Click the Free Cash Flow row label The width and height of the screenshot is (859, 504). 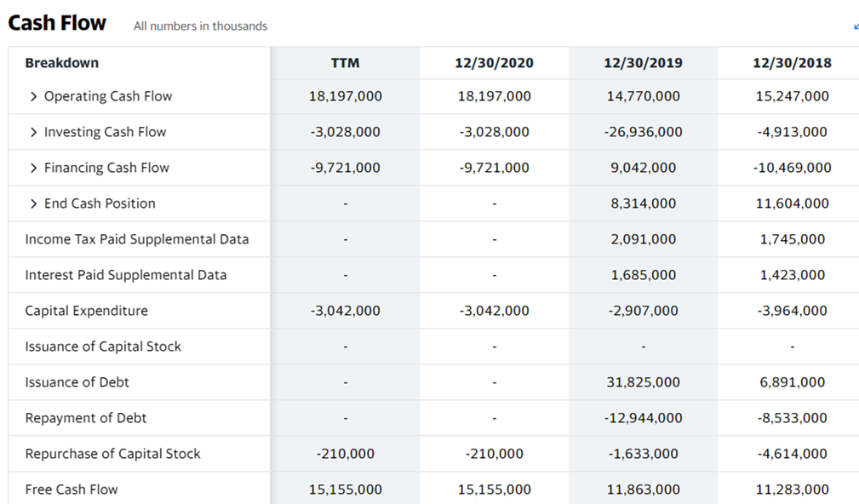[x=72, y=490]
